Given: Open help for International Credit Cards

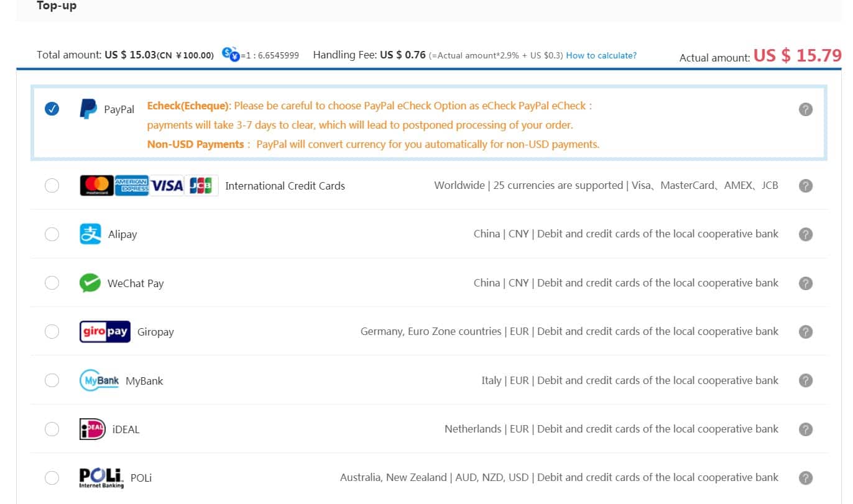Looking at the screenshot, I should click(x=806, y=185).
